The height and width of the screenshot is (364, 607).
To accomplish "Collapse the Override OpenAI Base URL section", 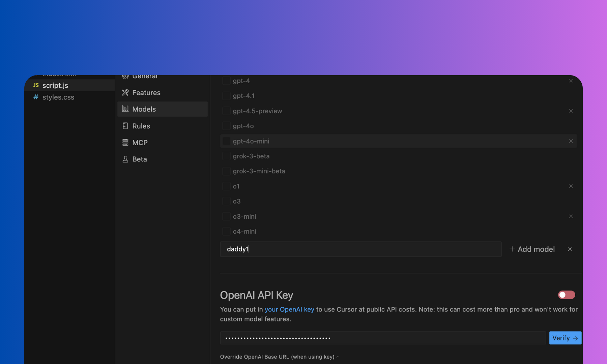I will (280, 357).
